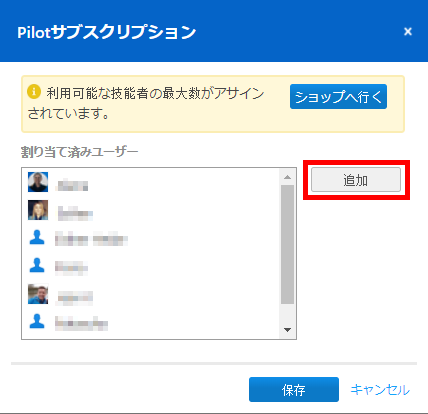Click the user list scrollbar thumb
Viewport: 428px width, 414px height.
[287, 244]
